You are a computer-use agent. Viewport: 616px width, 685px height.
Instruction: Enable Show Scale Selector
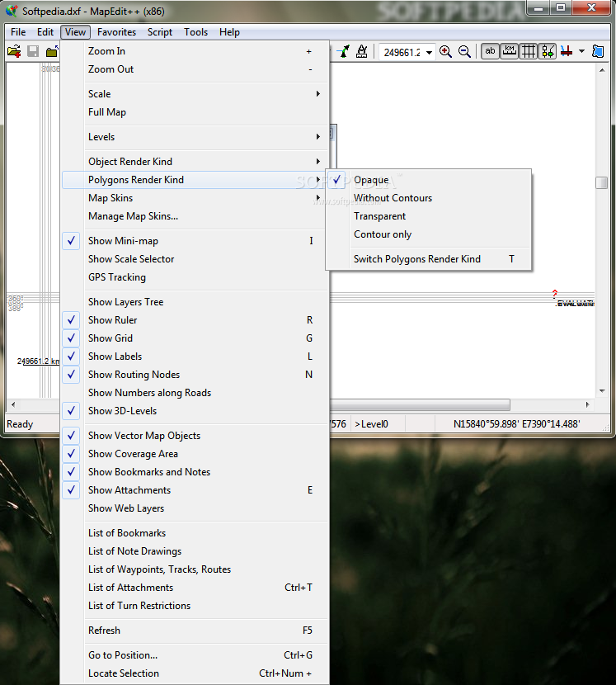click(195, 259)
